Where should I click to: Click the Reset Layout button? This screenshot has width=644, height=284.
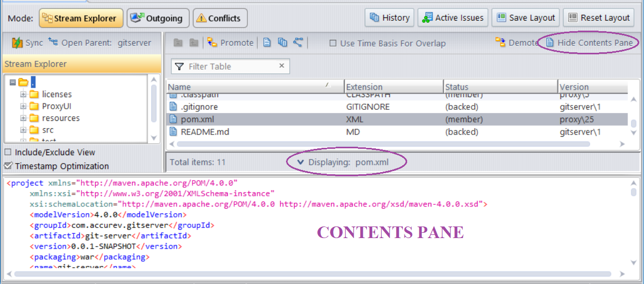point(599,18)
